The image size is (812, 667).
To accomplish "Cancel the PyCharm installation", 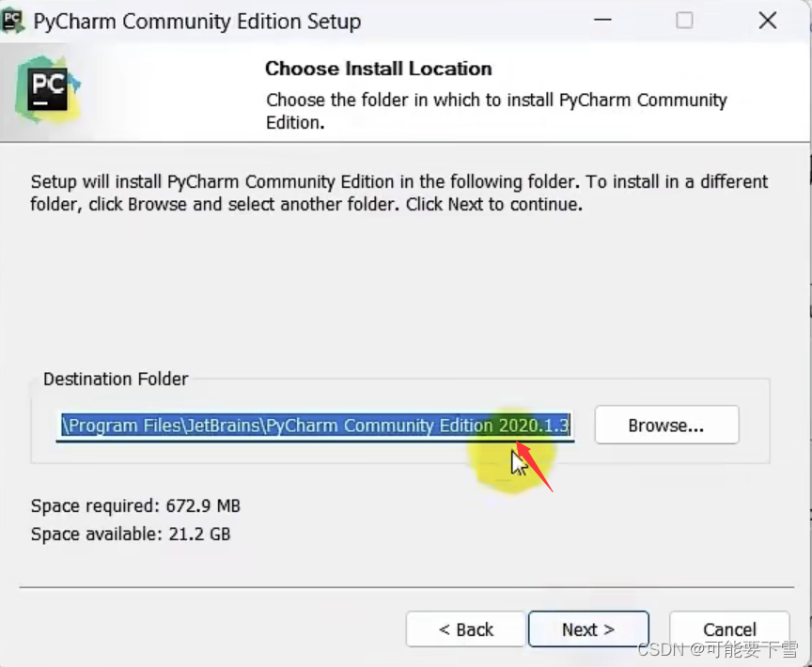I will [x=730, y=629].
